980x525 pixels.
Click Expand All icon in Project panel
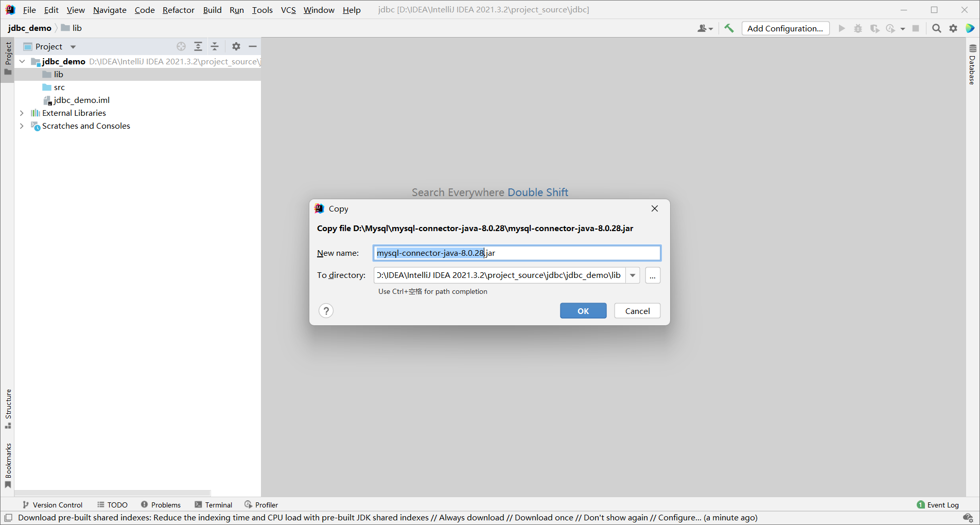click(198, 46)
